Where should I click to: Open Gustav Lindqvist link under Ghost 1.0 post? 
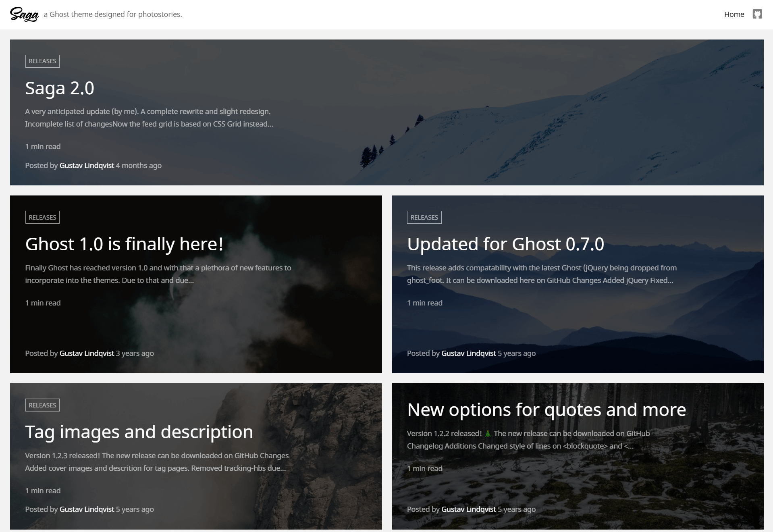87,353
